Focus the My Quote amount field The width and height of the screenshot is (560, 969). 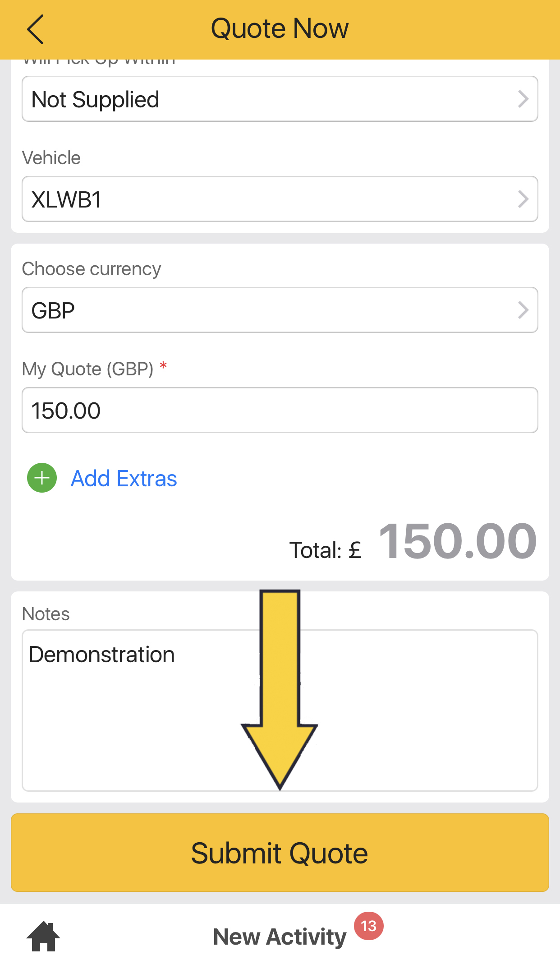click(280, 411)
